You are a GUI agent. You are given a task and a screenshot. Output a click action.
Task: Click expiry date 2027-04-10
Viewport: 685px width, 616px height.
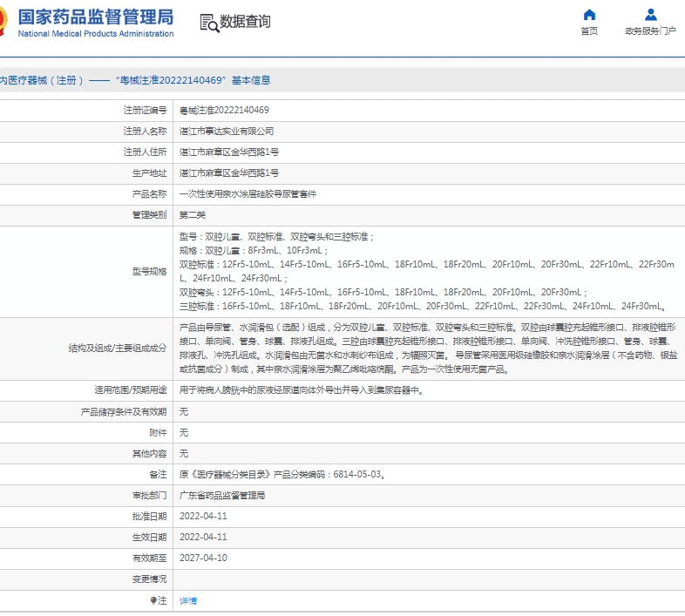pos(204,558)
